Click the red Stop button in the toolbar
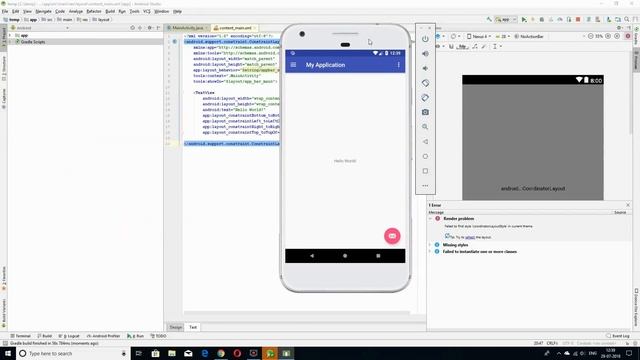This screenshot has width=640, height=360. (x=578, y=20)
